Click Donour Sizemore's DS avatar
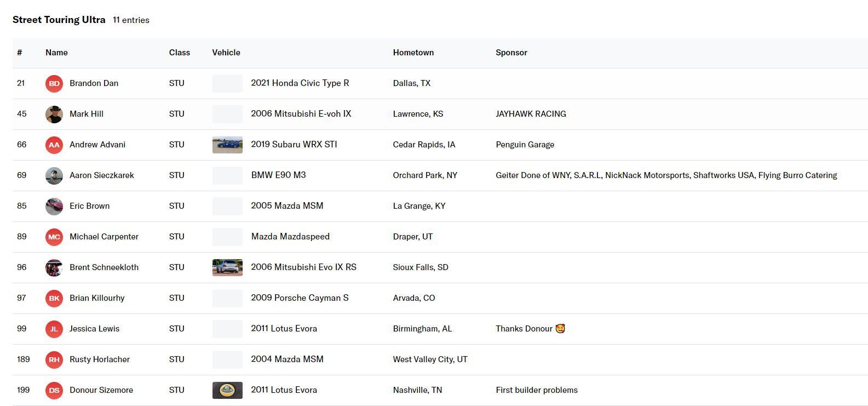 (54, 390)
